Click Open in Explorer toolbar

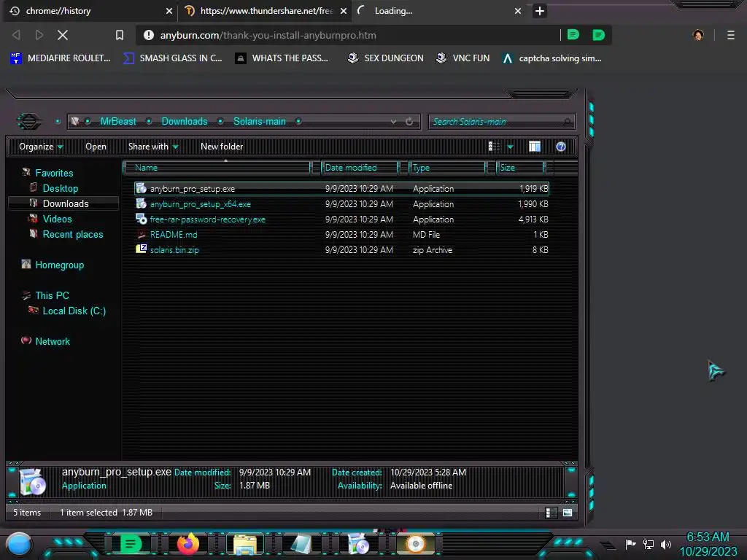(x=96, y=147)
